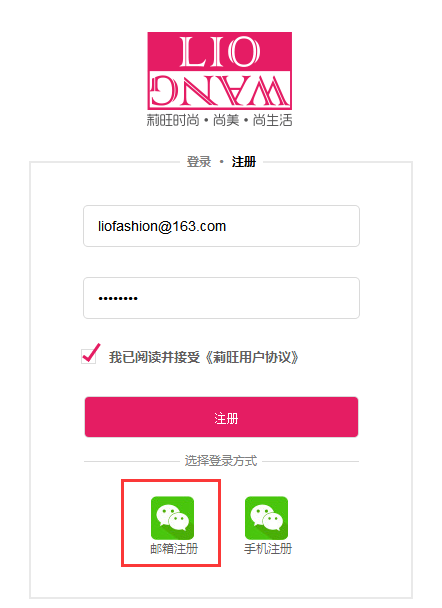Click the password dots inside the field
The image size is (442, 608).
[118, 298]
